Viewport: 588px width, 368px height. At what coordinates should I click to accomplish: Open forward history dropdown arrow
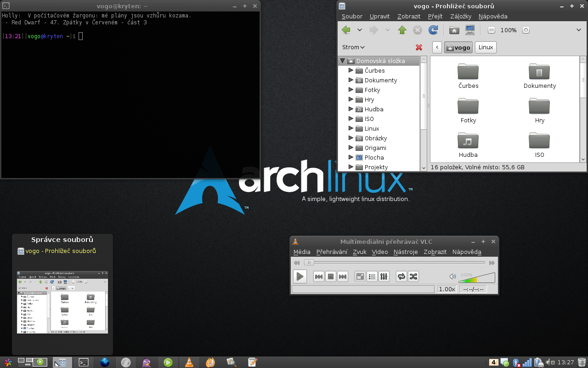click(387, 30)
